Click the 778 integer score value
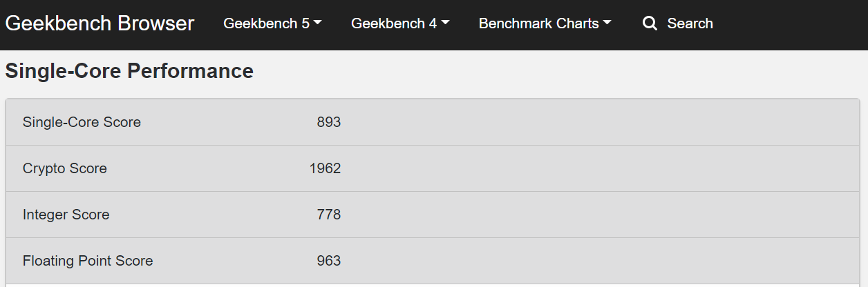This screenshot has width=868, height=287. pos(329,215)
